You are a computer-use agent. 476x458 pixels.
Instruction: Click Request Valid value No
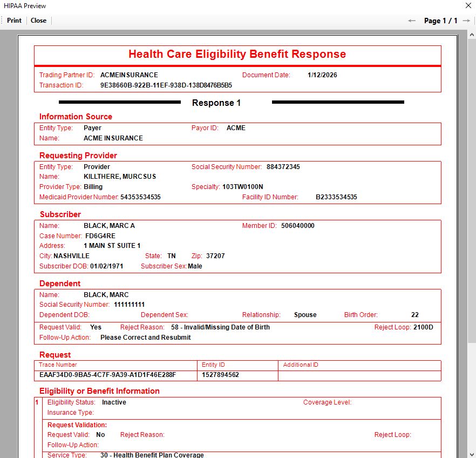[x=100, y=435]
